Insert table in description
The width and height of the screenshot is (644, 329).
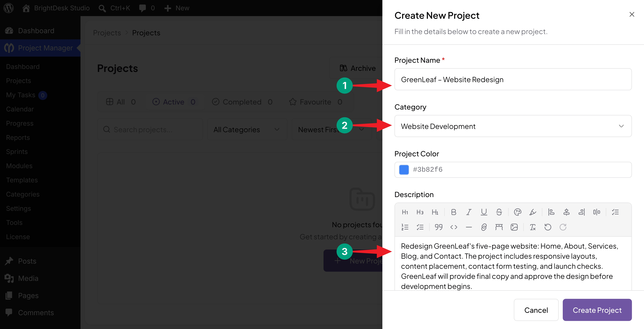point(499,227)
